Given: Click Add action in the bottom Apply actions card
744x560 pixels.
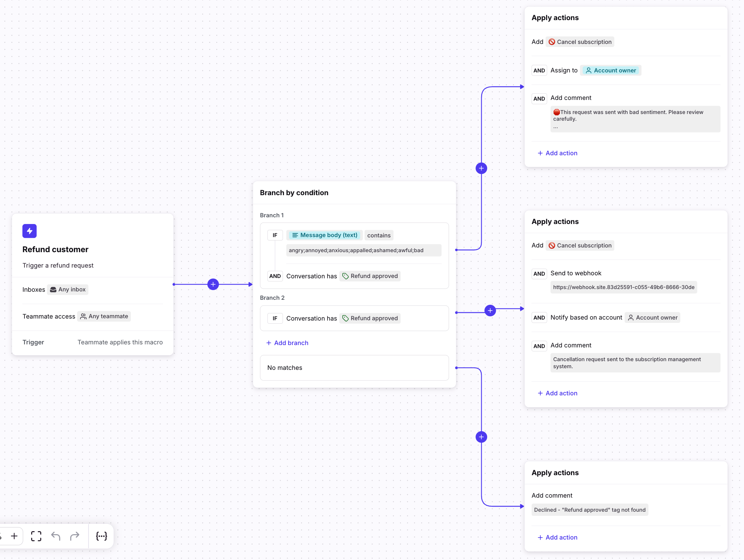Looking at the screenshot, I should pos(557,538).
